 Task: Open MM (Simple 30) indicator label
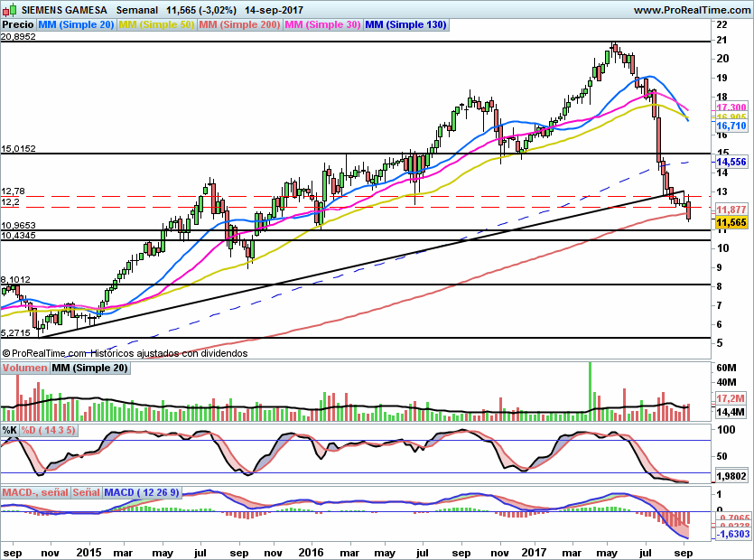[322, 24]
